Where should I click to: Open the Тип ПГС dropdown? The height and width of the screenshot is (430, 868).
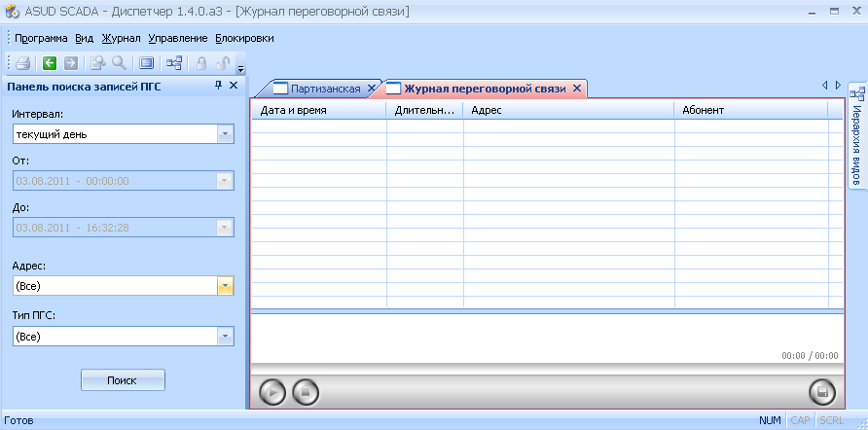225,337
